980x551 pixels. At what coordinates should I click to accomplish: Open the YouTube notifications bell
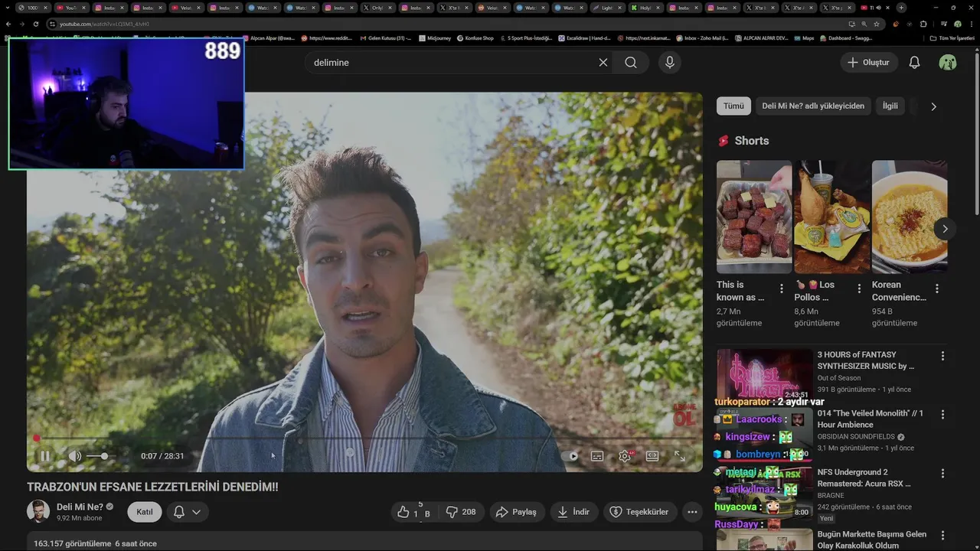tap(914, 63)
